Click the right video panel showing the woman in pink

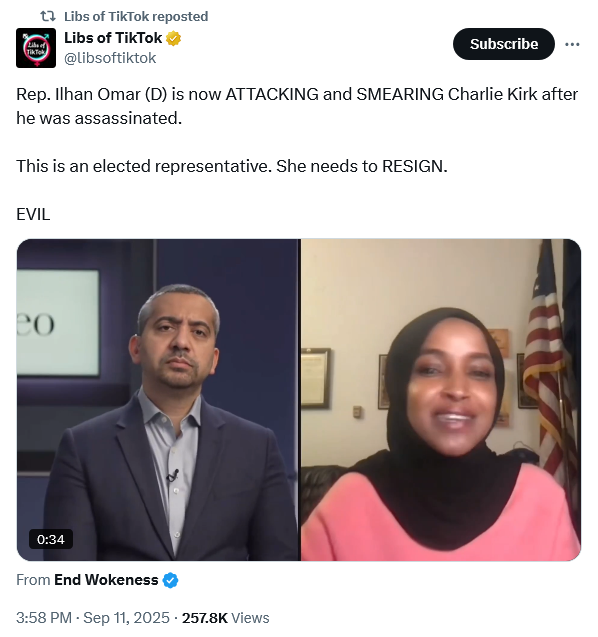tap(441, 400)
